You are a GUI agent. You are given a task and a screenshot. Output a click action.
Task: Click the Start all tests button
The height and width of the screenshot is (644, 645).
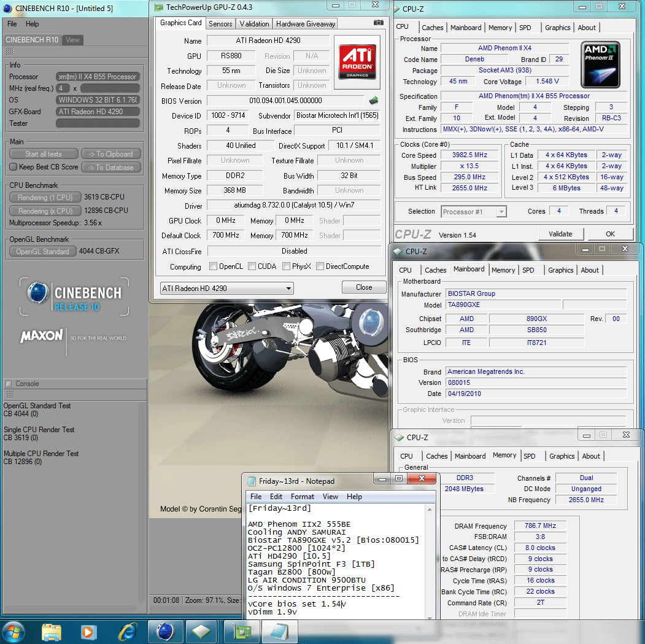point(44,154)
